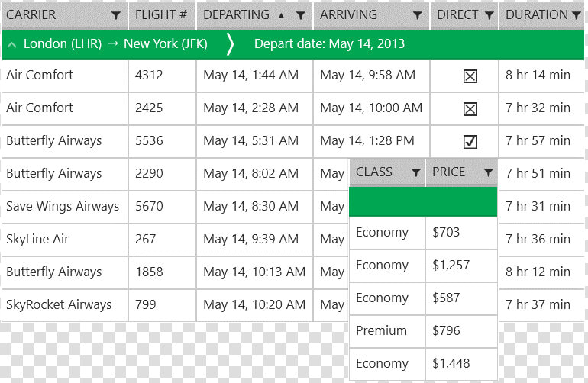
Task: Click the $1,257 price cell
Action: coord(461,266)
